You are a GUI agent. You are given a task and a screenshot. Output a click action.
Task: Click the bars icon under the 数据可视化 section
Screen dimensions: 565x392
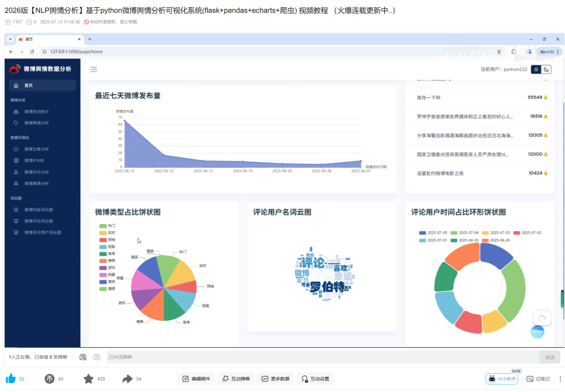tap(16, 183)
